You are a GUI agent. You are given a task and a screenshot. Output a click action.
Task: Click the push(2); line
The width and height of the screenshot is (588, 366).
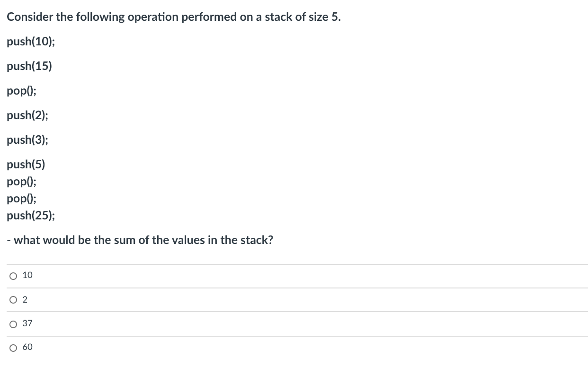point(27,115)
